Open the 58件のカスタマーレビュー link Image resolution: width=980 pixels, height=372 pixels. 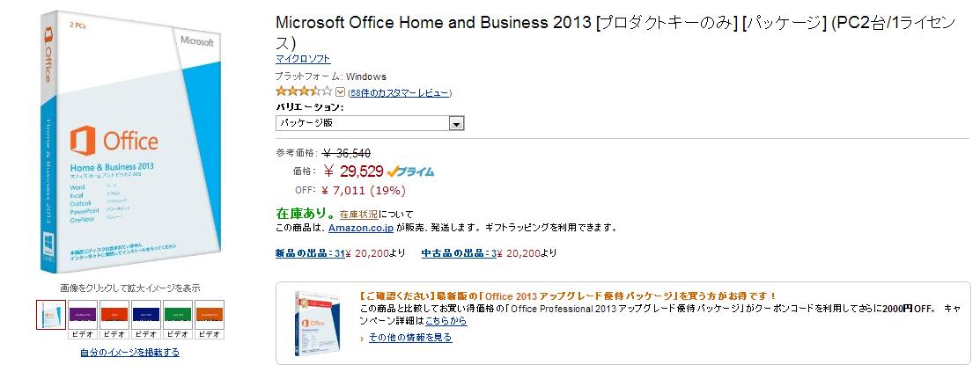[399, 92]
